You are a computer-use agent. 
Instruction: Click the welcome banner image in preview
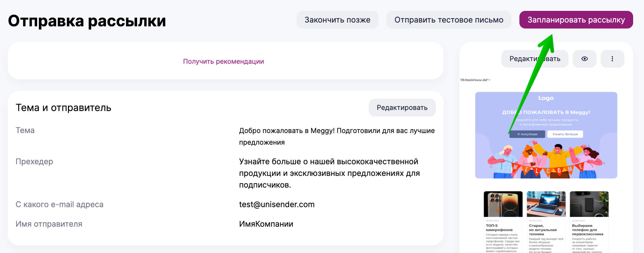coord(546,135)
